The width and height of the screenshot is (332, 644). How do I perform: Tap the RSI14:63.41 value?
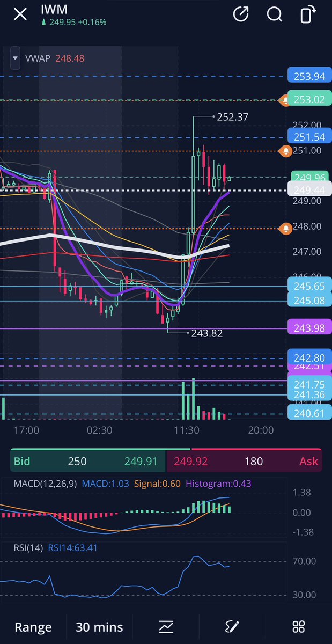click(x=72, y=548)
